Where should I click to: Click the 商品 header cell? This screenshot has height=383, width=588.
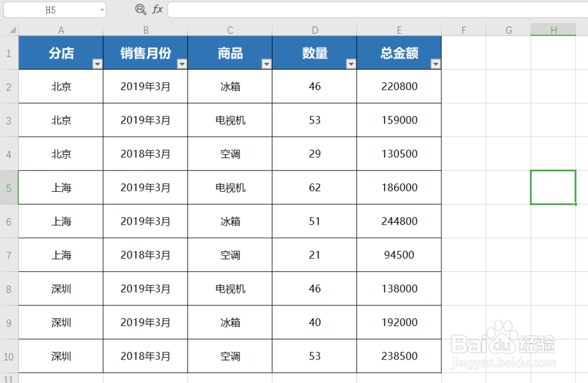[x=230, y=53]
